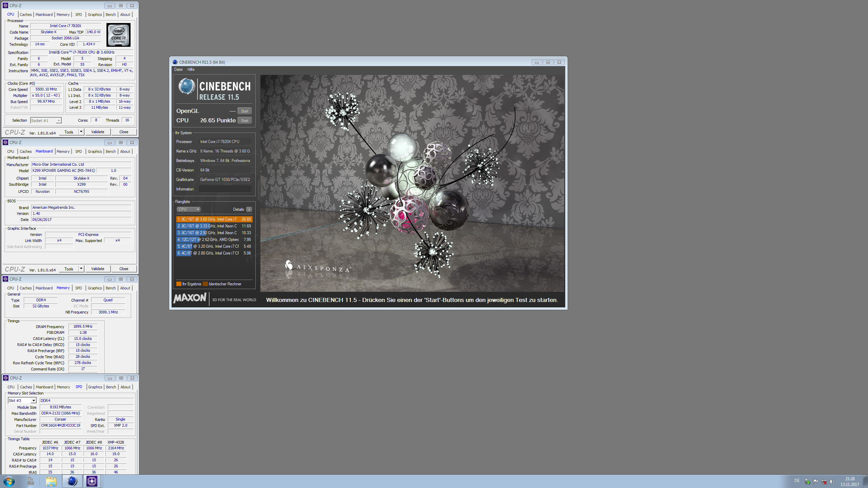This screenshot has height=488, width=868.
Task: Select ranking row '5. 4C/8T @ 3.20 GHz'
Action: [x=214, y=246]
